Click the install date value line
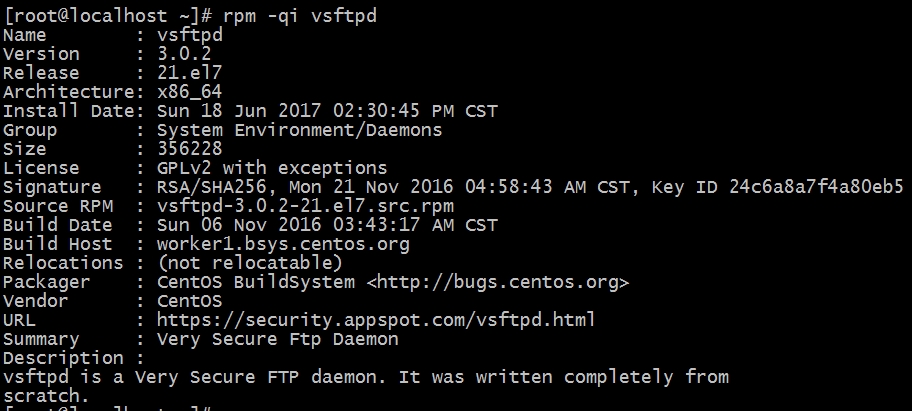Viewport: 912px width, 411px height. click(x=327, y=111)
